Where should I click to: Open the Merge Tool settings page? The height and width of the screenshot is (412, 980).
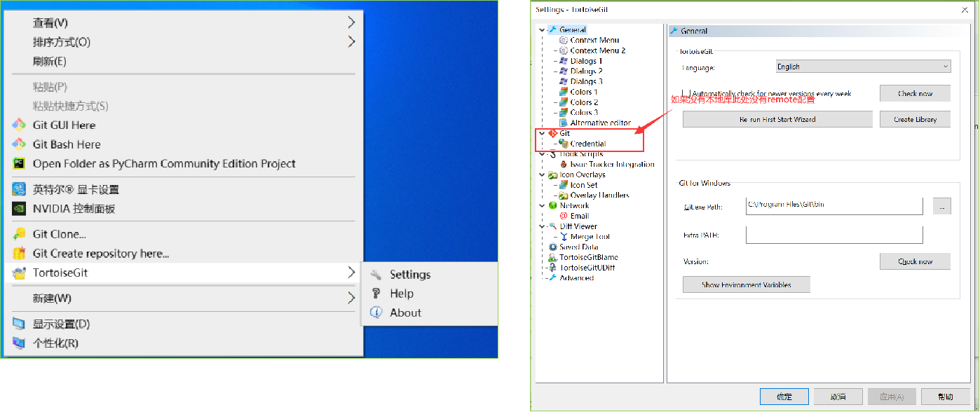click(590, 237)
